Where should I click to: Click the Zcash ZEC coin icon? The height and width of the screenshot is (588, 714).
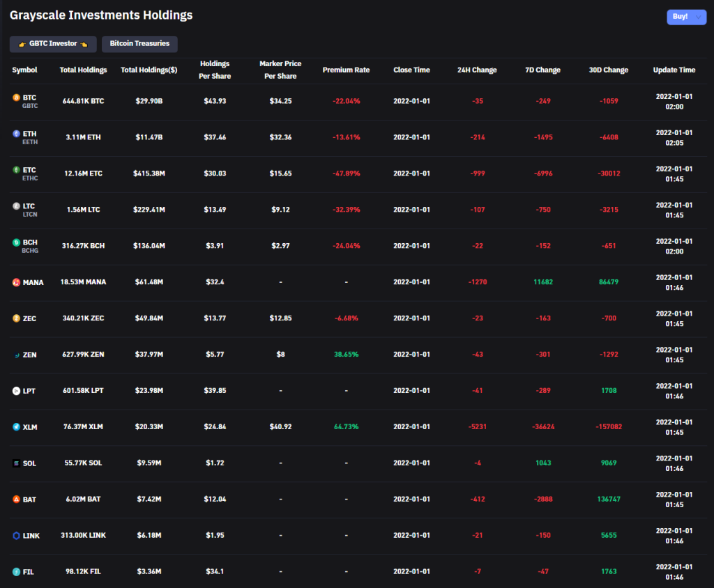click(17, 318)
